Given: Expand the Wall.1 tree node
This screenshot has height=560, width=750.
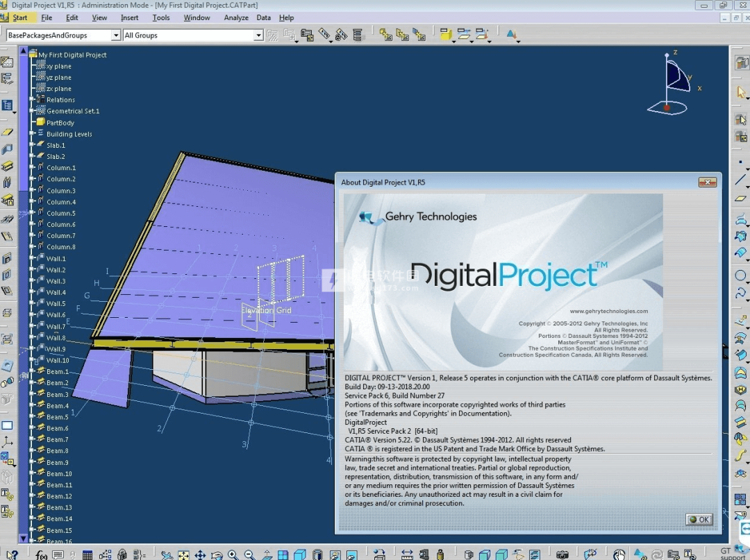Looking at the screenshot, I should coord(31,258).
